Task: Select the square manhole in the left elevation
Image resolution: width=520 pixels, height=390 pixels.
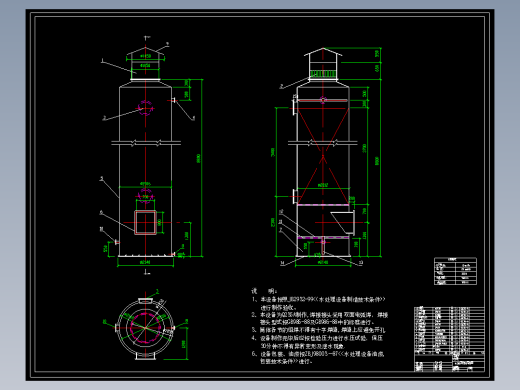Action: tap(145, 222)
